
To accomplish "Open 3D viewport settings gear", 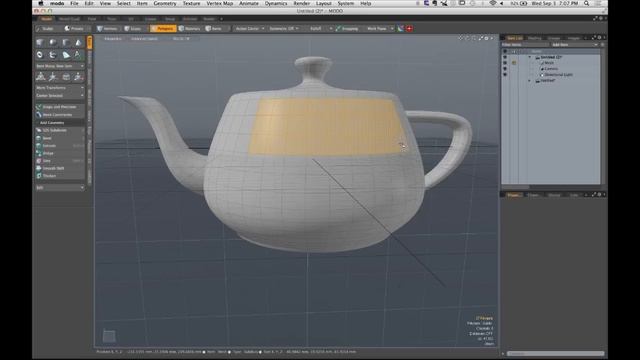I will click(x=487, y=38).
